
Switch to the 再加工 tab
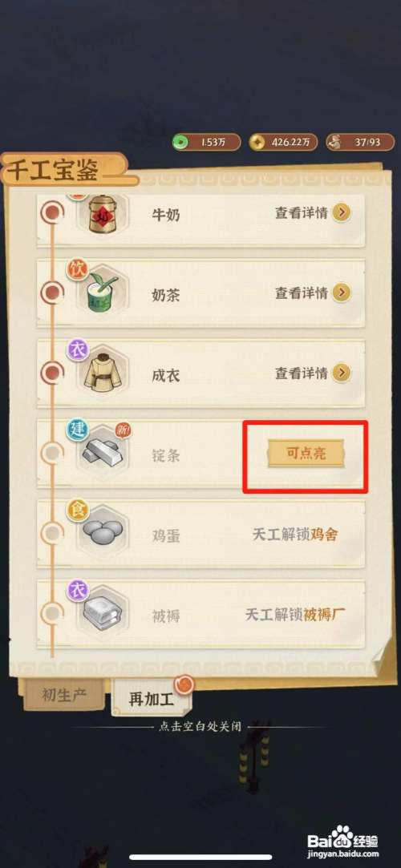point(152,697)
